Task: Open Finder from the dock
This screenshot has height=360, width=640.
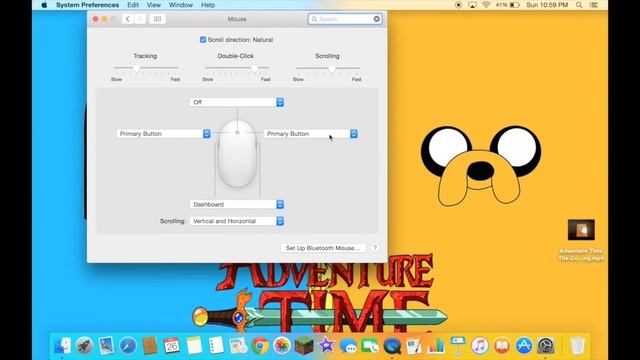Action: [62, 346]
